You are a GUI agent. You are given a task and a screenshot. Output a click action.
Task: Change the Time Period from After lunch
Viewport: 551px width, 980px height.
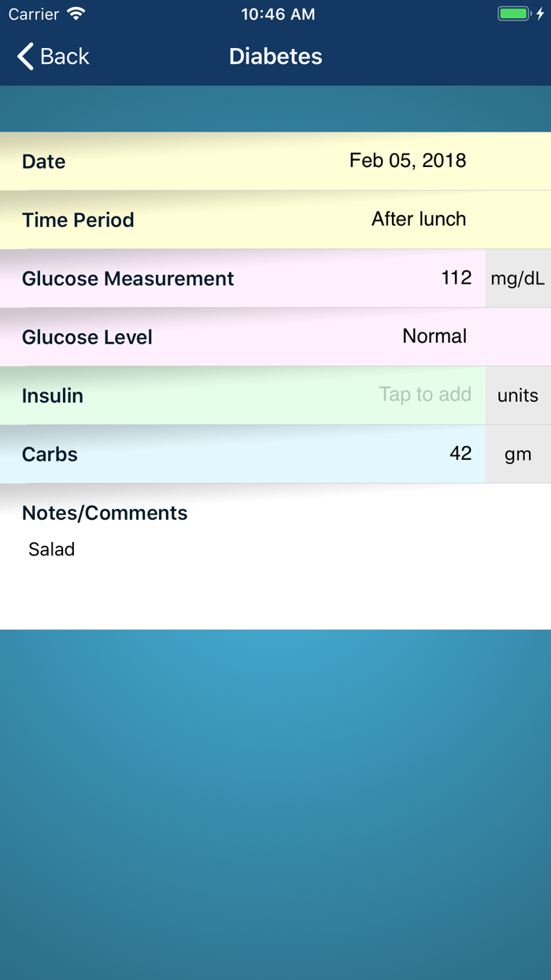[419, 219]
